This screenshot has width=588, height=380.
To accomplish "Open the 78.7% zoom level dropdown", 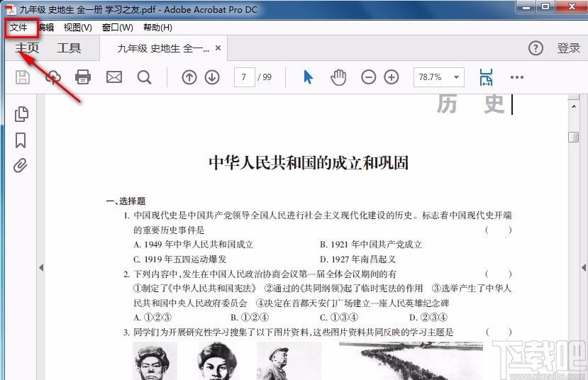I will point(439,77).
